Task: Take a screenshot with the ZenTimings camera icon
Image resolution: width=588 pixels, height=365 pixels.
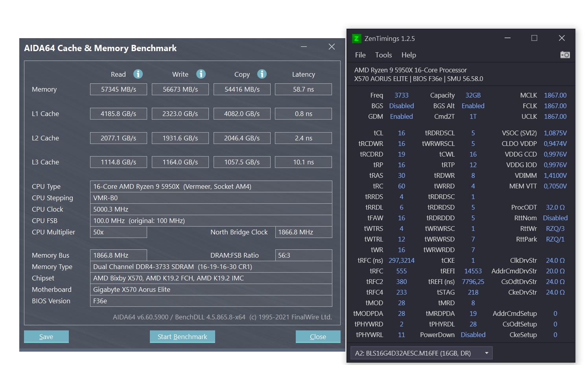Action: [565, 55]
